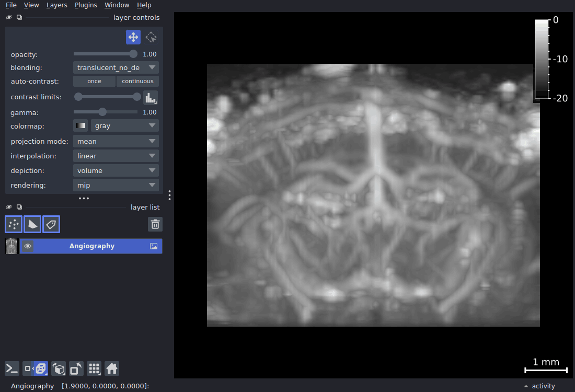This screenshot has height=392, width=575.
Task: Float the layer controls panel
Action: tap(19, 17)
